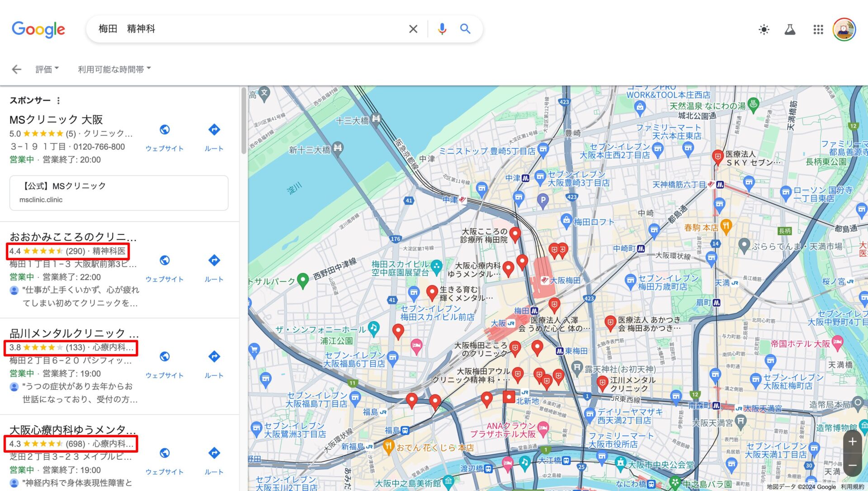Click the Google logo
Screen dimensions: 868x491
(38, 30)
